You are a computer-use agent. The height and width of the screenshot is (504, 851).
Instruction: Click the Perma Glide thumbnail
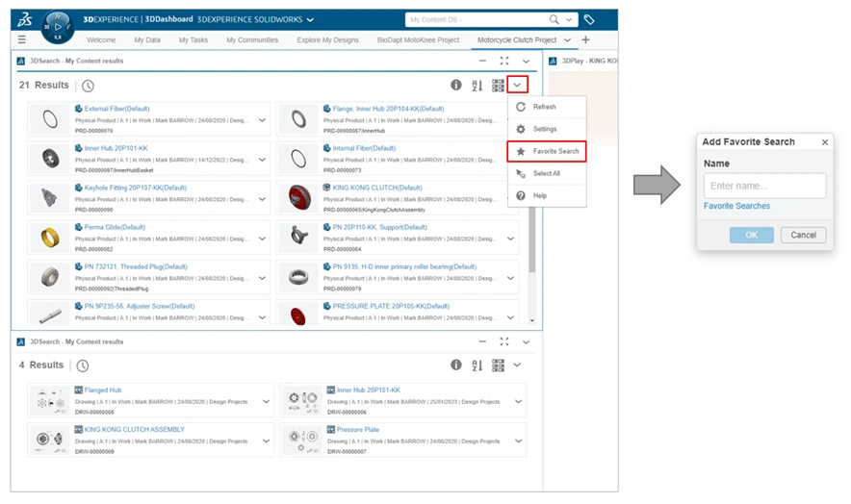(x=50, y=238)
